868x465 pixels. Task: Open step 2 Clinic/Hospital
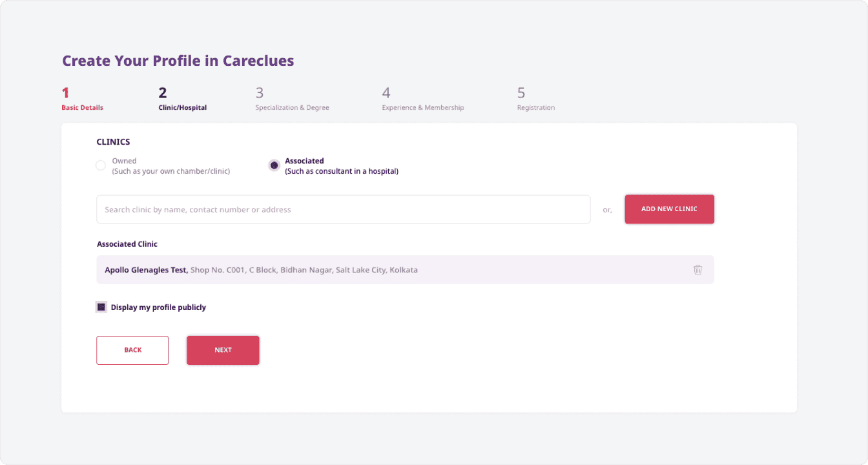182,99
